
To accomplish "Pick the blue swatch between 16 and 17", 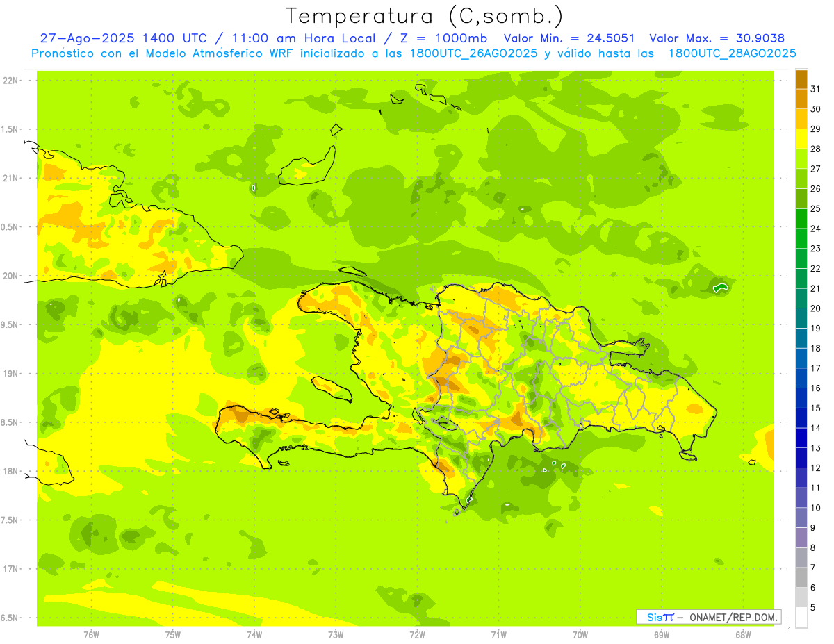I will pyautogui.click(x=801, y=378).
